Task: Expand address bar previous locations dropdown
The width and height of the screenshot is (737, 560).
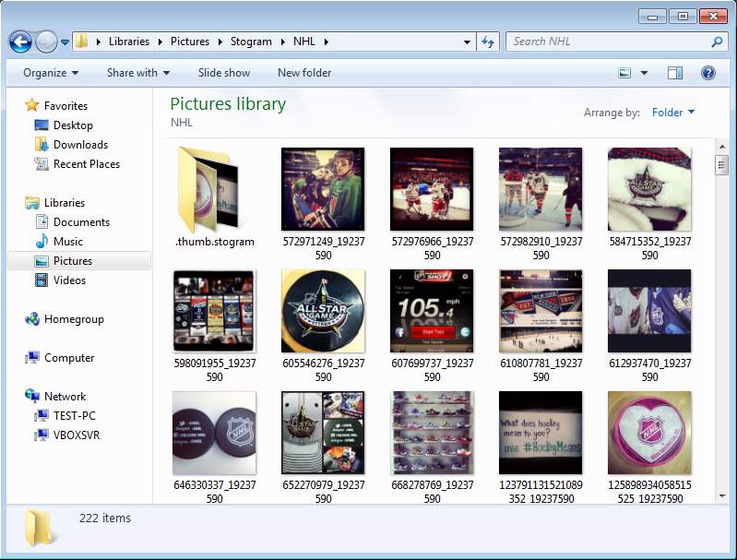Action: [x=467, y=42]
